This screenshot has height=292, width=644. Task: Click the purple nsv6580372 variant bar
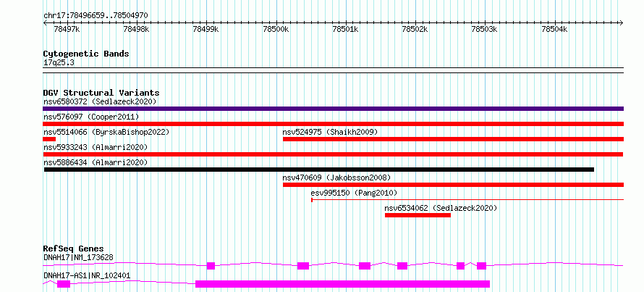(333, 109)
